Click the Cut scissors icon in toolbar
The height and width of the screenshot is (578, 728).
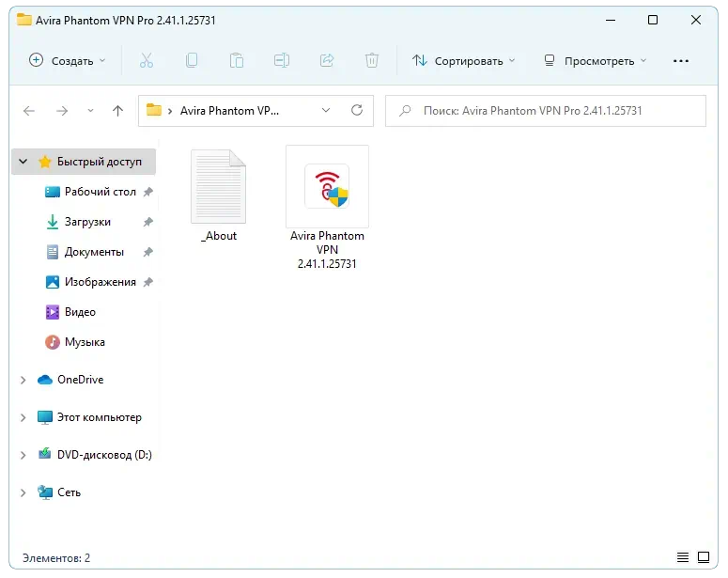147,60
